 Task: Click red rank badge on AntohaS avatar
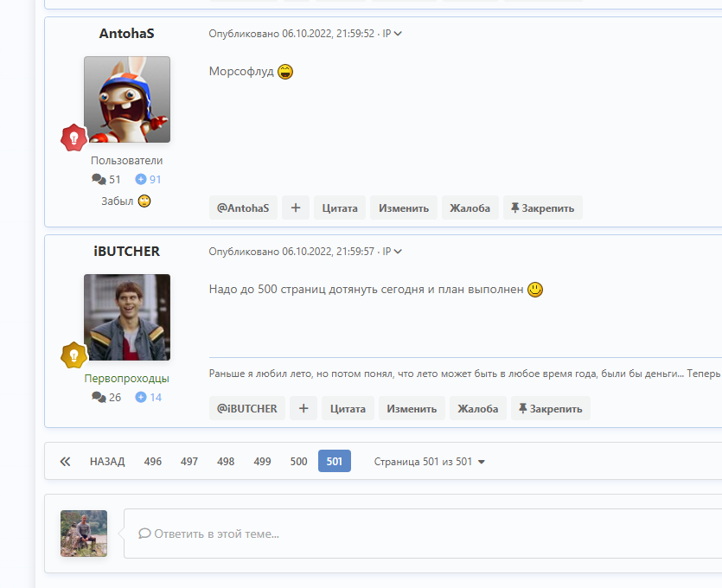73,137
